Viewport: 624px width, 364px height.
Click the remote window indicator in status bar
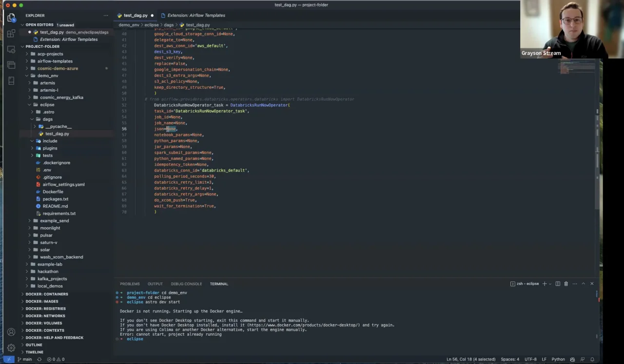point(8,359)
